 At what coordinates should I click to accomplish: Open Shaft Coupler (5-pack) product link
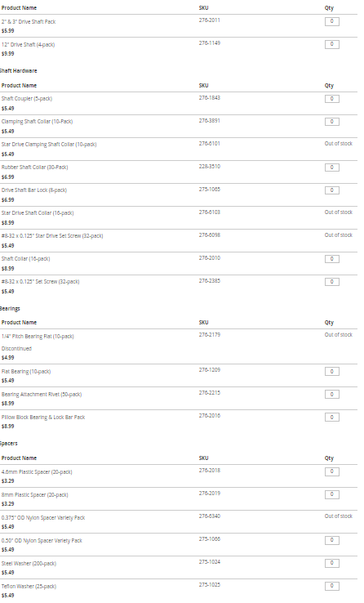tap(27, 99)
